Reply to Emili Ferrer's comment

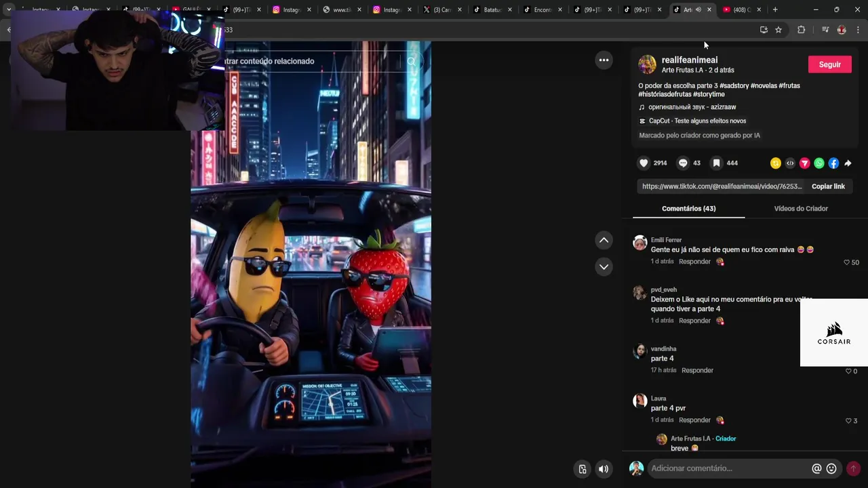pyautogui.click(x=694, y=262)
